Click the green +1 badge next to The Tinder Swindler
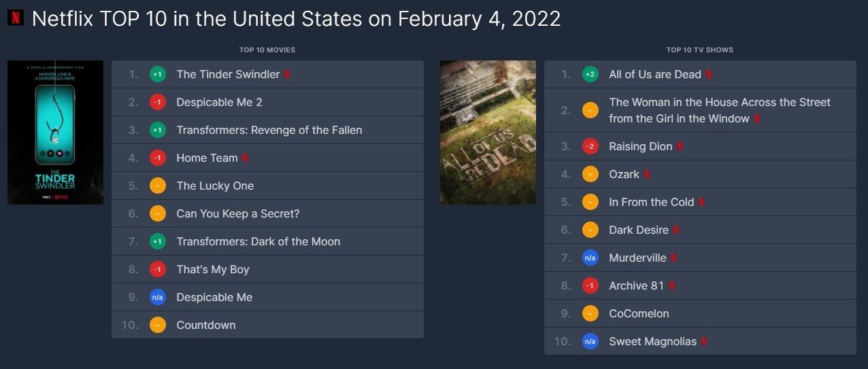868x369 pixels. (158, 75)
